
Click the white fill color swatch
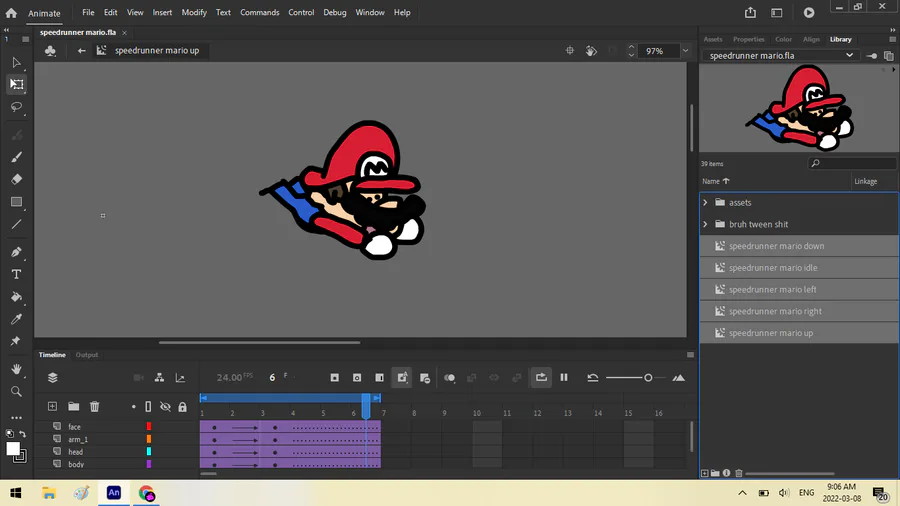point(13,449)
